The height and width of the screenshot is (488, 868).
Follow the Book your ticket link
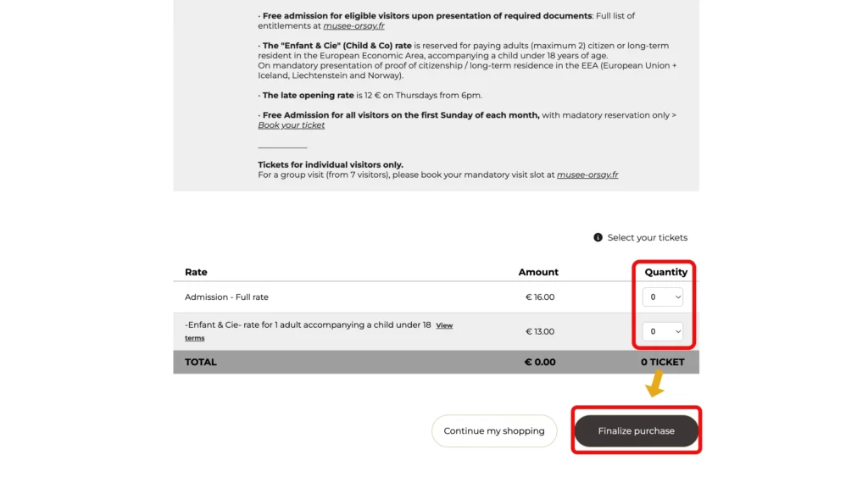pyautogui.click(x=291, y=125)
